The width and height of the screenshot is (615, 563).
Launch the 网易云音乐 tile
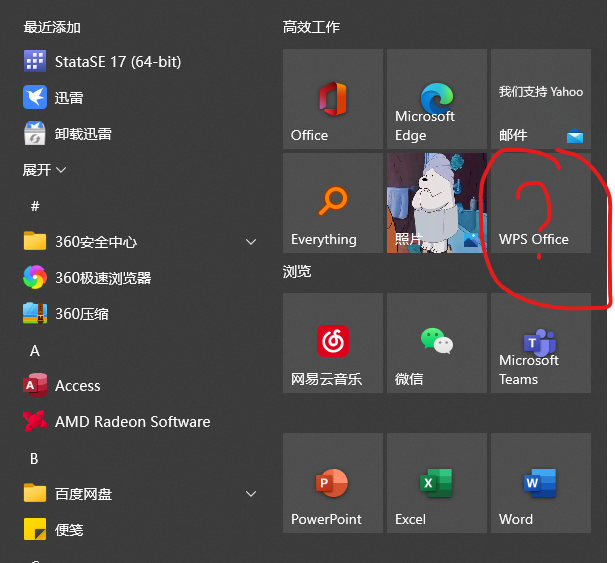pos(333,343)
